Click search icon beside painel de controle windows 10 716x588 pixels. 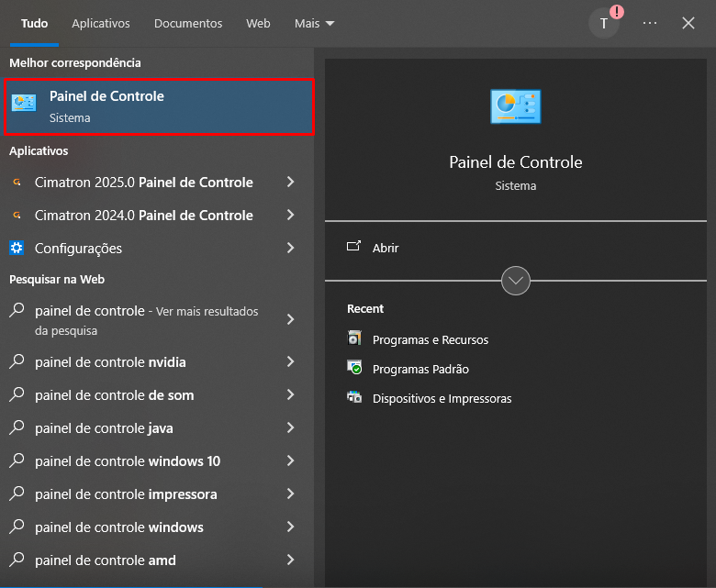17,460
